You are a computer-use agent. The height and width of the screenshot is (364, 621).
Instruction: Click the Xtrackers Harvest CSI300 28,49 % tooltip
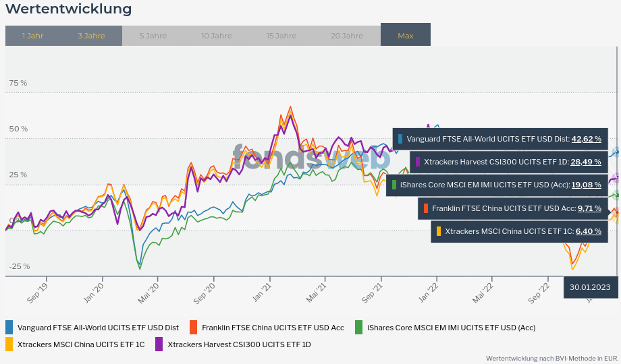(509, 162)
